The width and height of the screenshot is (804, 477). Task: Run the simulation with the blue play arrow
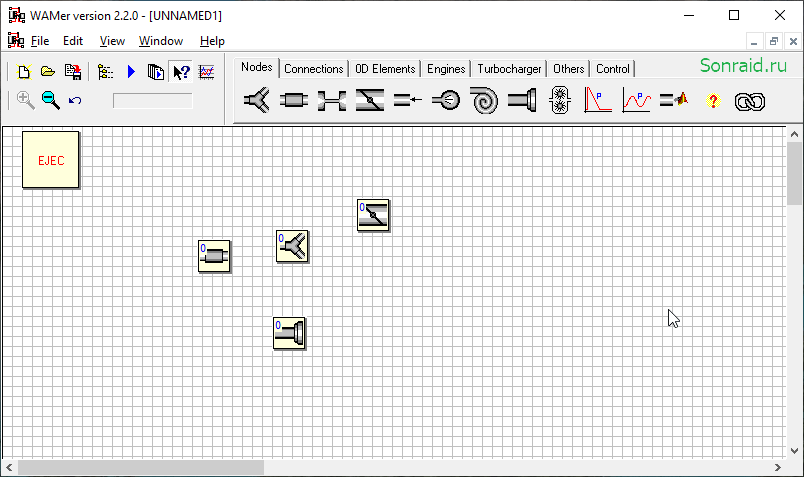point(131,72)
